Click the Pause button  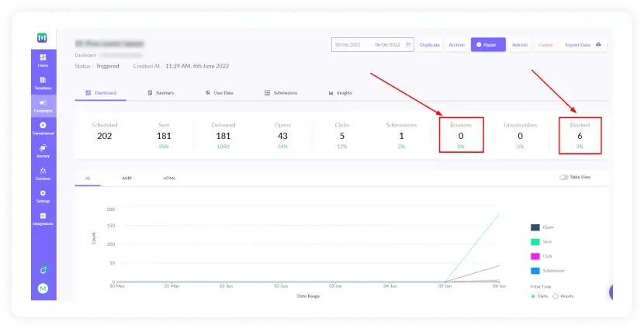click(x=487, y=45)
